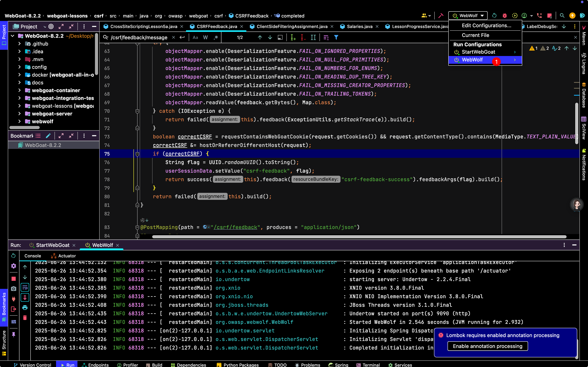Toggle Match Case in search bar

point(195,37)
